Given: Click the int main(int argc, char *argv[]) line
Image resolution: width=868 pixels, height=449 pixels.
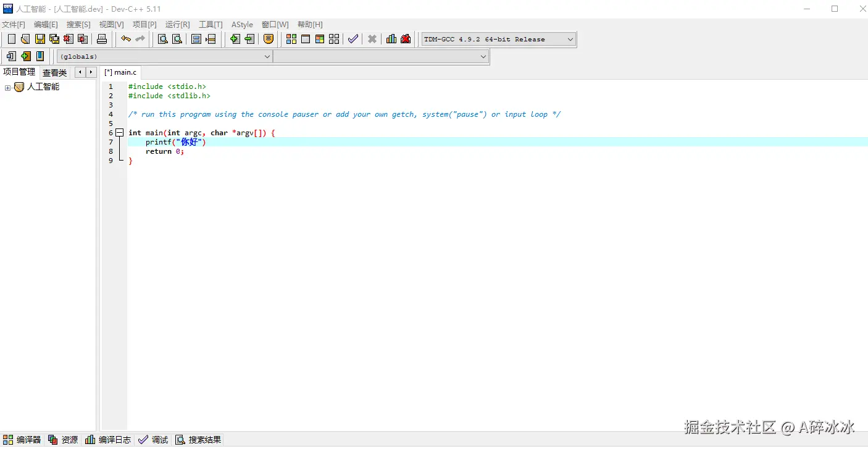Looking at the screenshot, I should pos(202,133).
